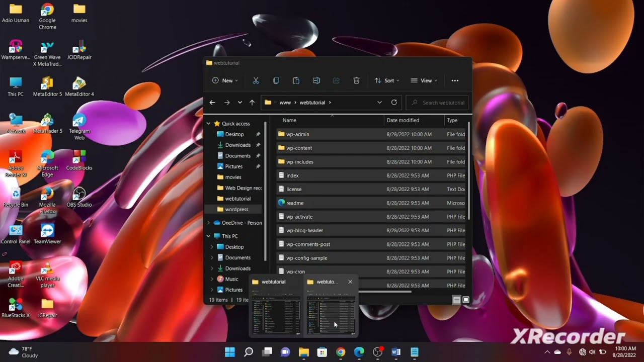Switch to details view layout icon
Image resolution: width=644 pixels, height=362 pixels.
coord(456,300)
